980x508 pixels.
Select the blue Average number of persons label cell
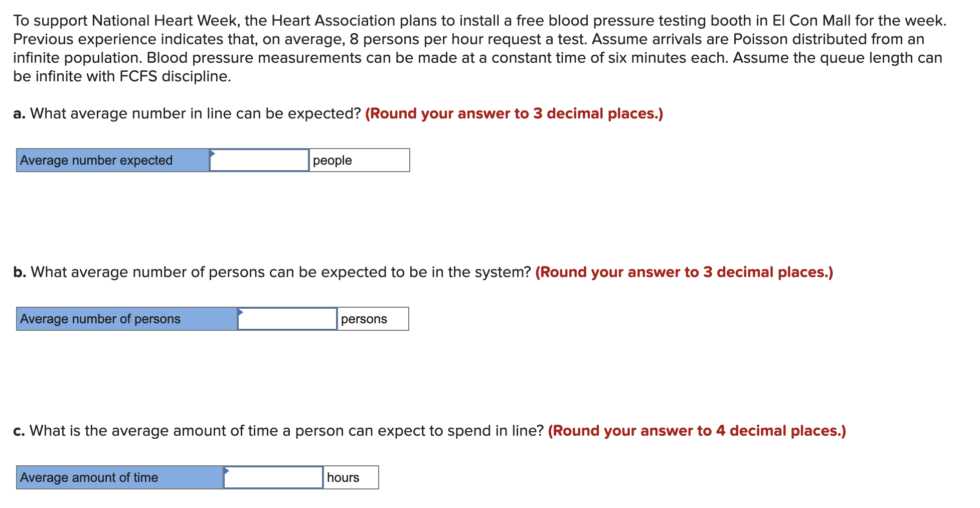pos(124,319)
